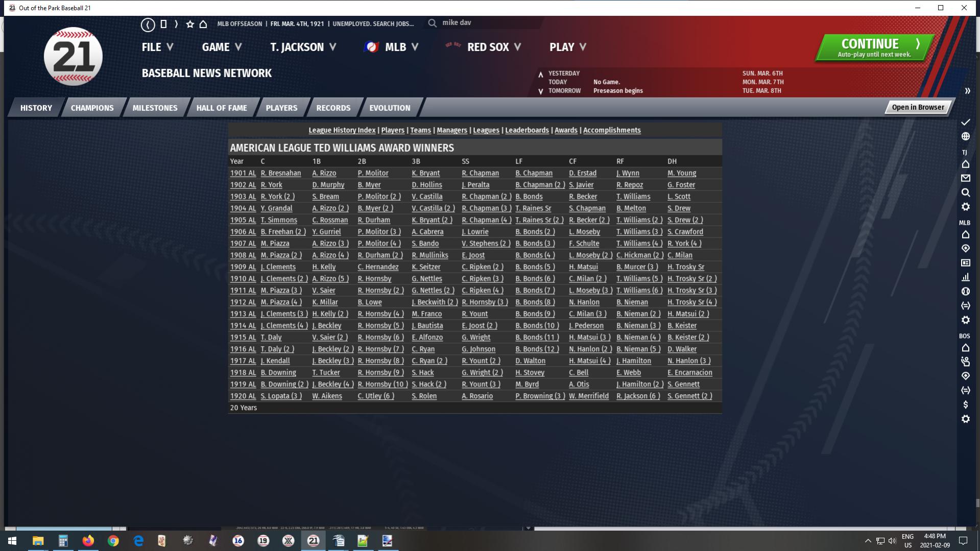
Task: Click the MLB section baseball icon
Action: 965,292
